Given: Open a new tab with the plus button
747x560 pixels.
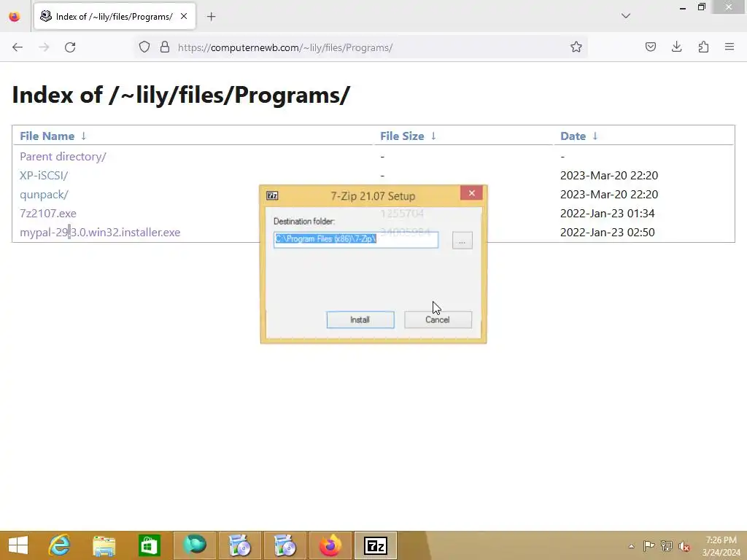Looking at the screenshot, I should (211, 17).
